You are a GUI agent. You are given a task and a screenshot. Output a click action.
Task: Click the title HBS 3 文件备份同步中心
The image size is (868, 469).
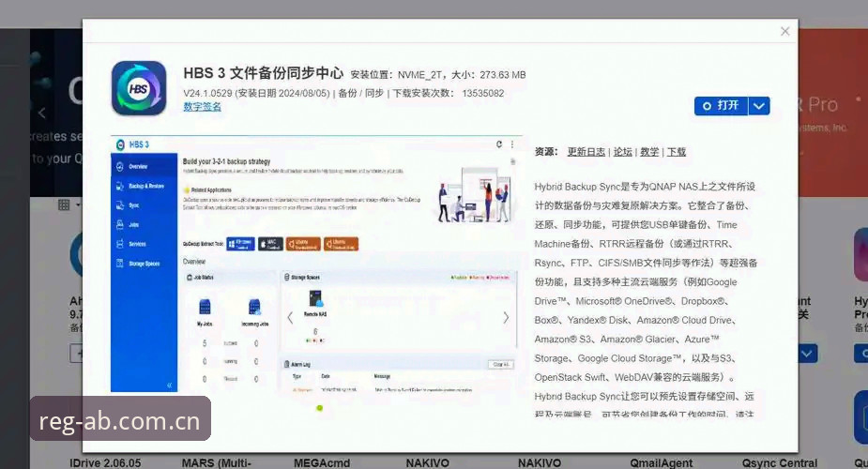point(263,73)
